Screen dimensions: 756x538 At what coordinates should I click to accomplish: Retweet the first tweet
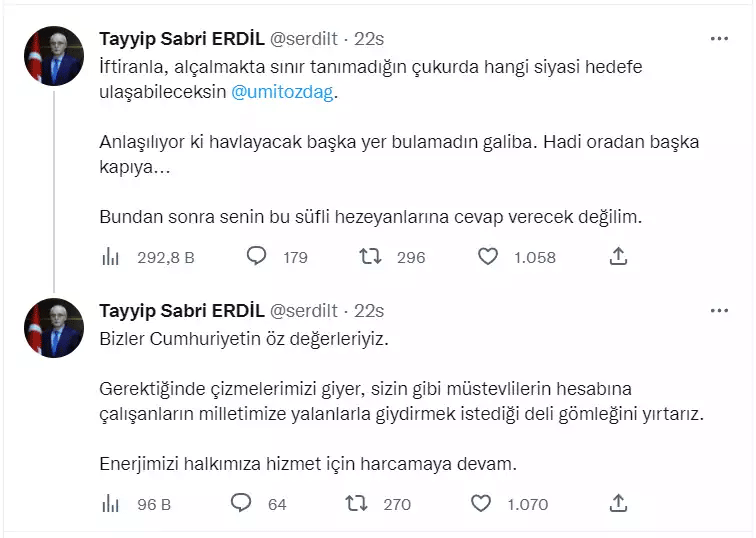pyautogui.click(x=371, y=257)
